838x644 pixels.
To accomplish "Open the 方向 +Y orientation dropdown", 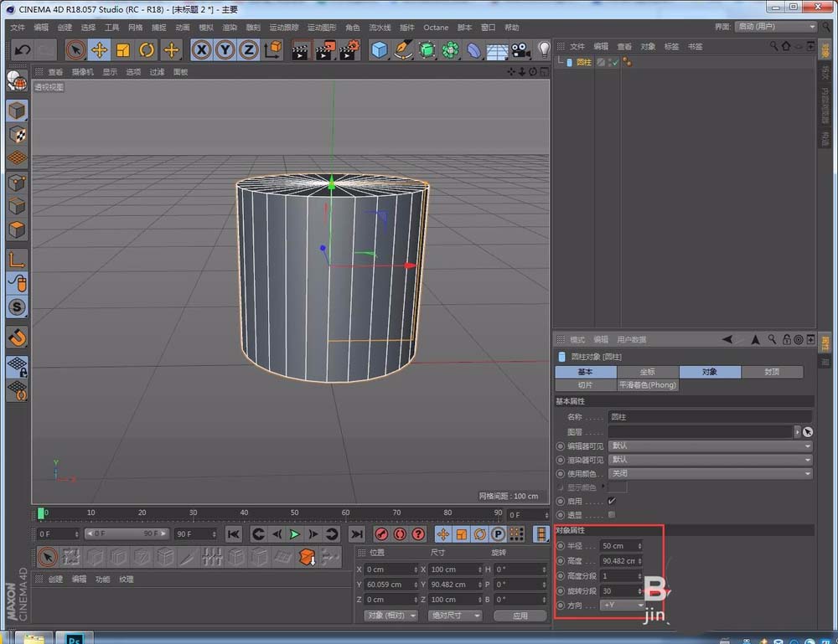I will click(623, 605).
